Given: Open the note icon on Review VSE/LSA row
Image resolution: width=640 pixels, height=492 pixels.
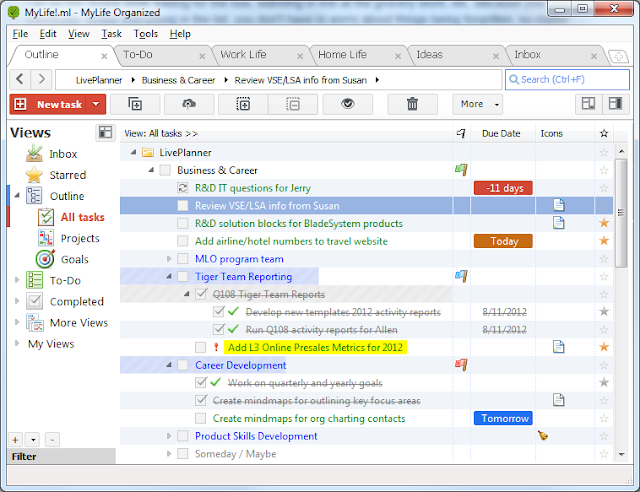Looking at the screenshot, I should coord(558,205).
